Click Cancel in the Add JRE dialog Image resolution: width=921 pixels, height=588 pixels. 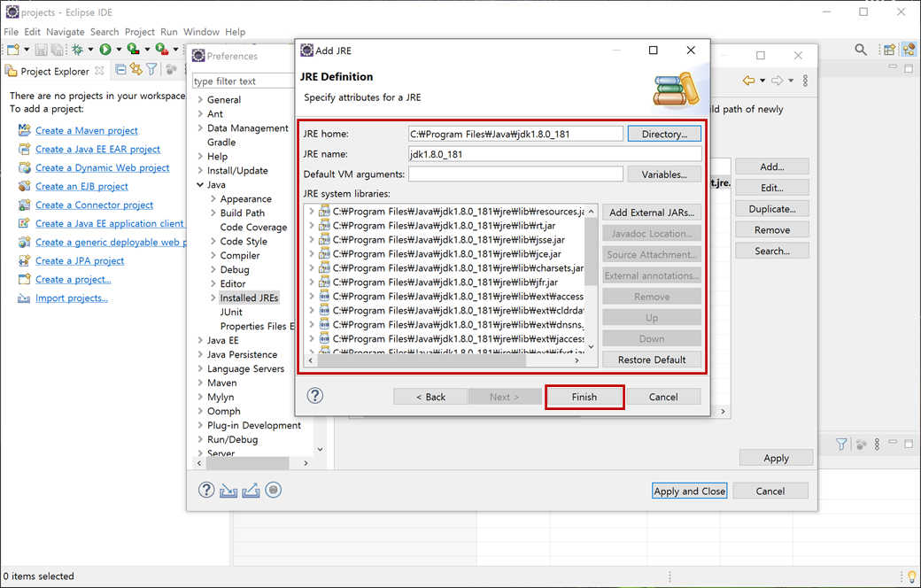pos(663,397)
